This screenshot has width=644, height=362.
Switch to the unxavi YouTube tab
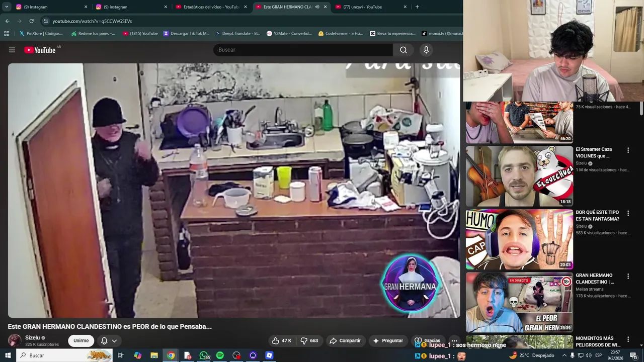(x=371, y=7)
